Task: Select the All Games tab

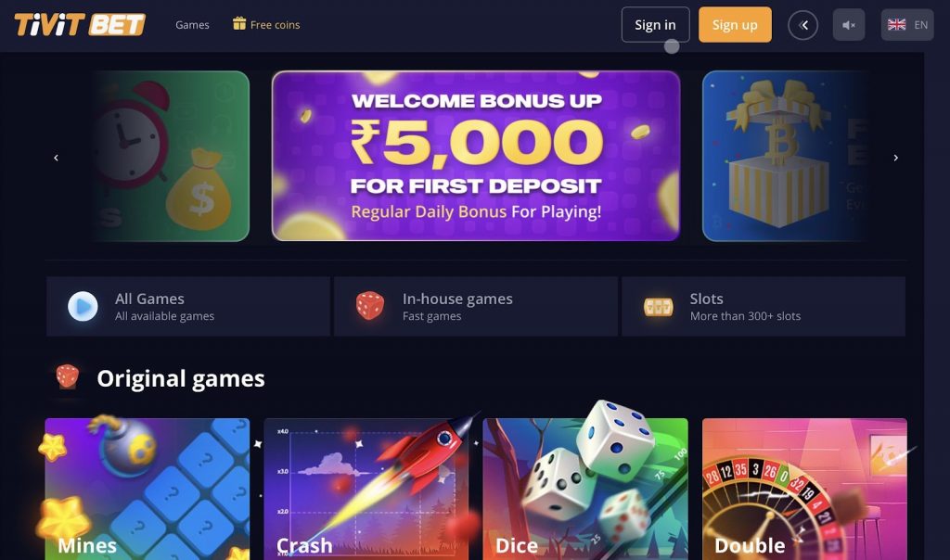Action: pos(187,306)
